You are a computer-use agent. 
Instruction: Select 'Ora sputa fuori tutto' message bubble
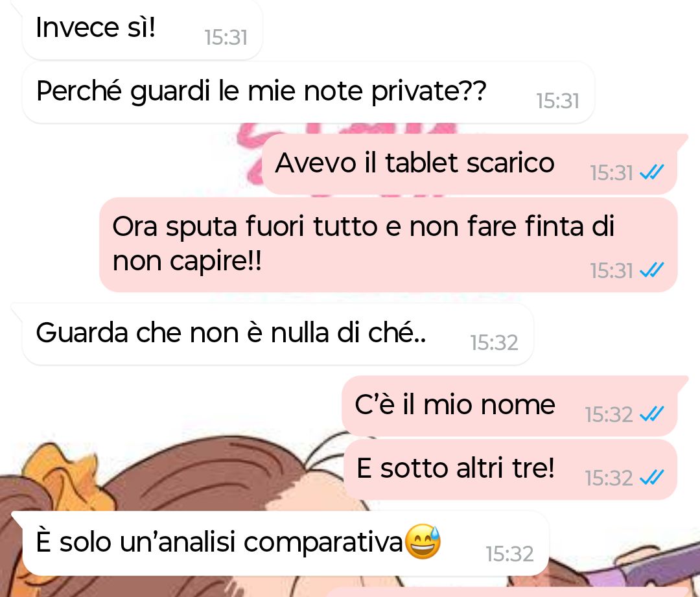(388, 244)
